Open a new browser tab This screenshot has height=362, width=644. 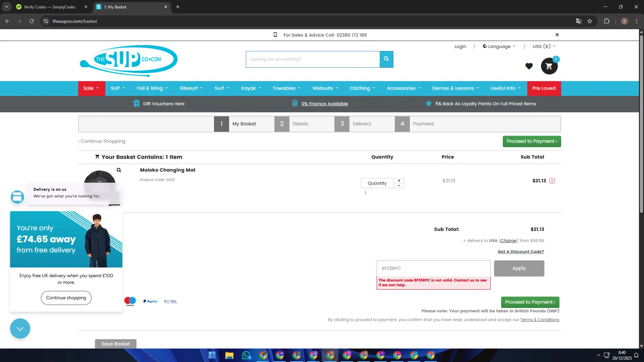point(178,7)
